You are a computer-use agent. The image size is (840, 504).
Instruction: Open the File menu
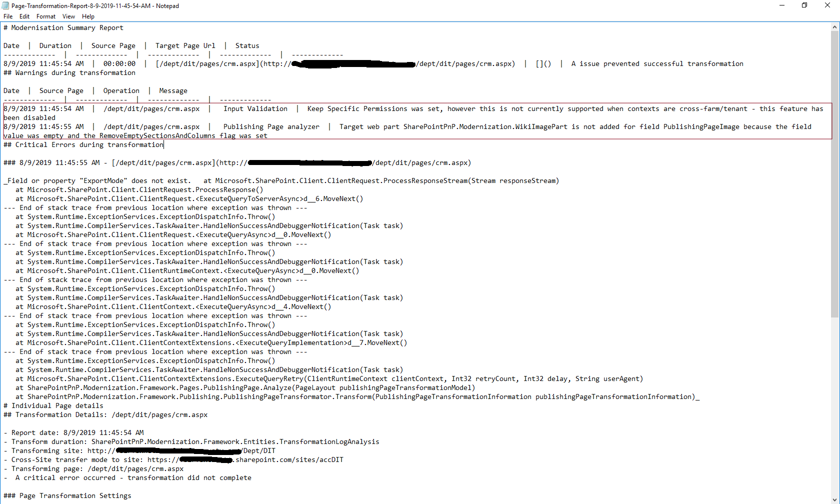pyautogui.click(x=8, y=16)
